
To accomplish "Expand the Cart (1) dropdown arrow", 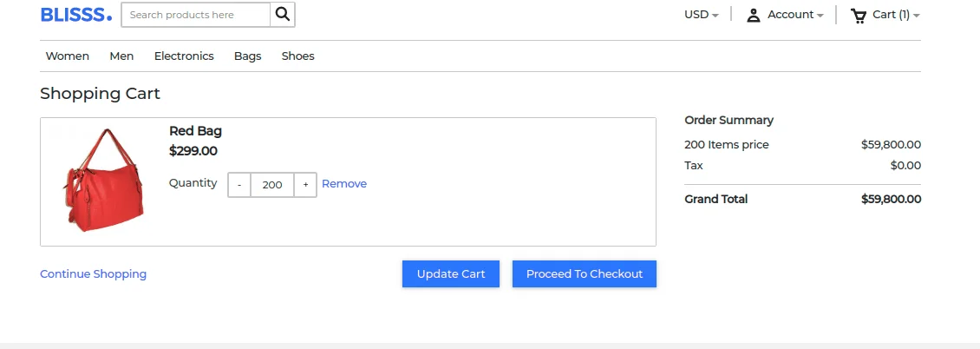I will click(916, 16).
